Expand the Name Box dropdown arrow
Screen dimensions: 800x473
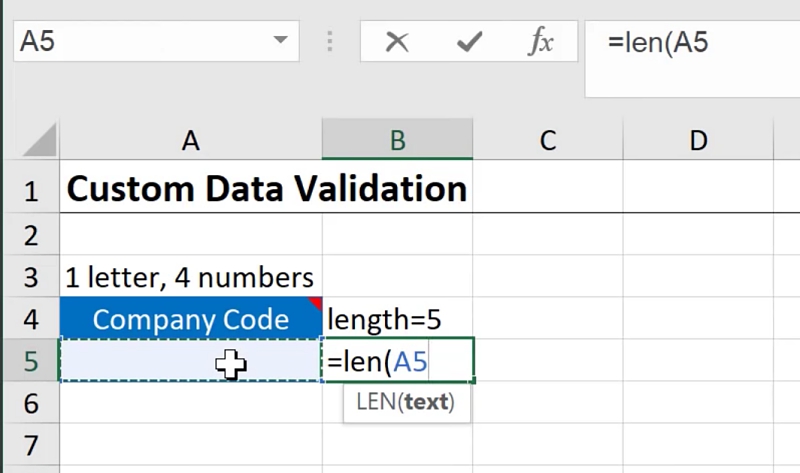pos(279,42)
